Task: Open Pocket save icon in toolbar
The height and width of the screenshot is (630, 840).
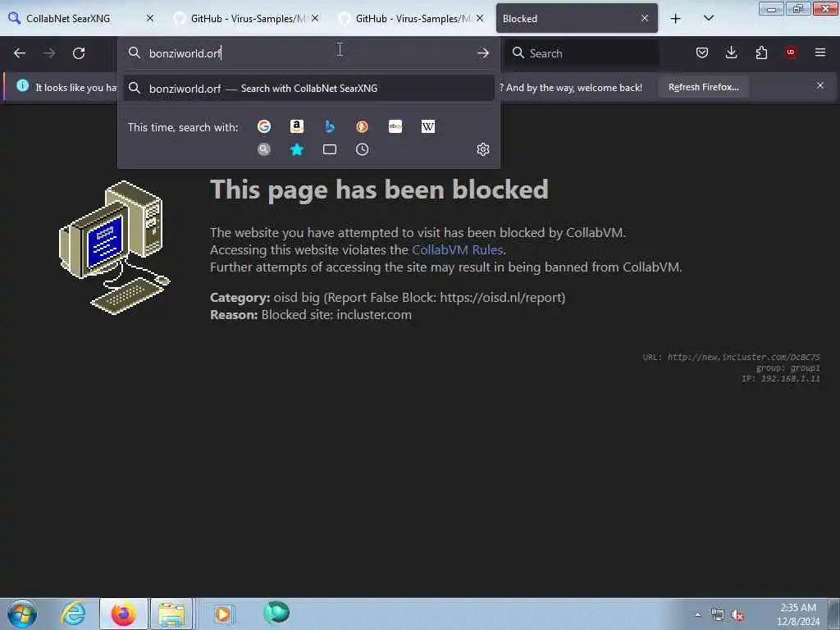Action: coord(702,52)
